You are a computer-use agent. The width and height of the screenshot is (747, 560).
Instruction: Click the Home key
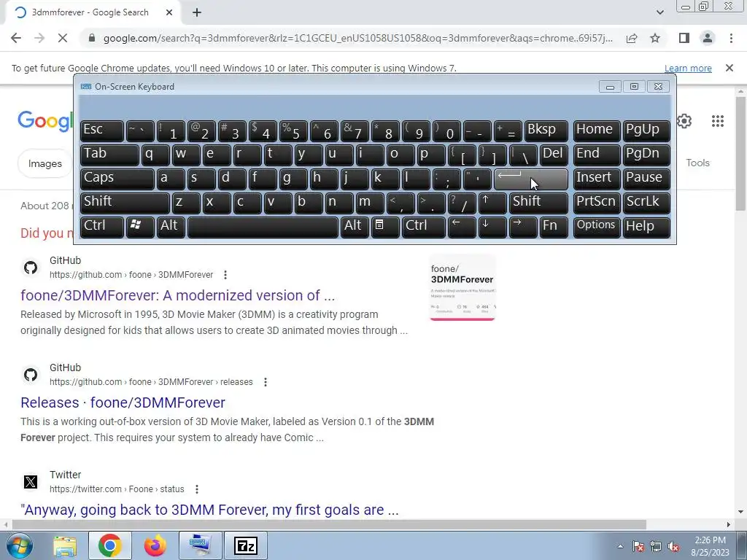coord(597,131)
